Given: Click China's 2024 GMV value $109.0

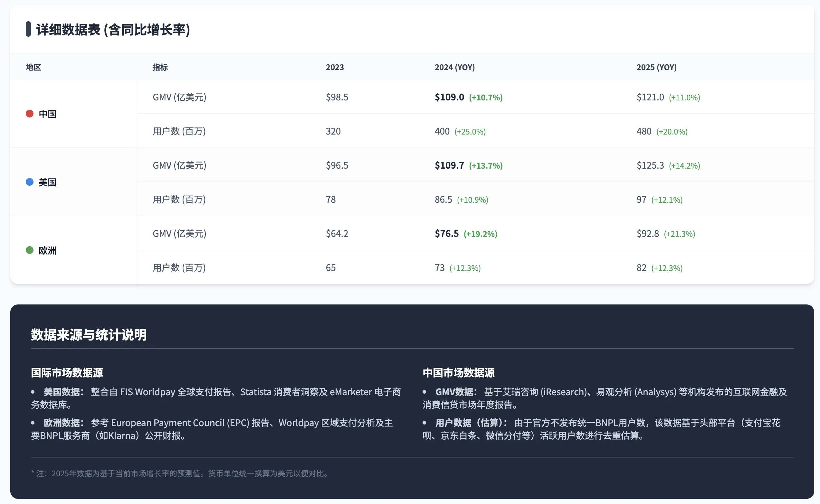Looking at the screenshot, I should [x=449, y=97].
